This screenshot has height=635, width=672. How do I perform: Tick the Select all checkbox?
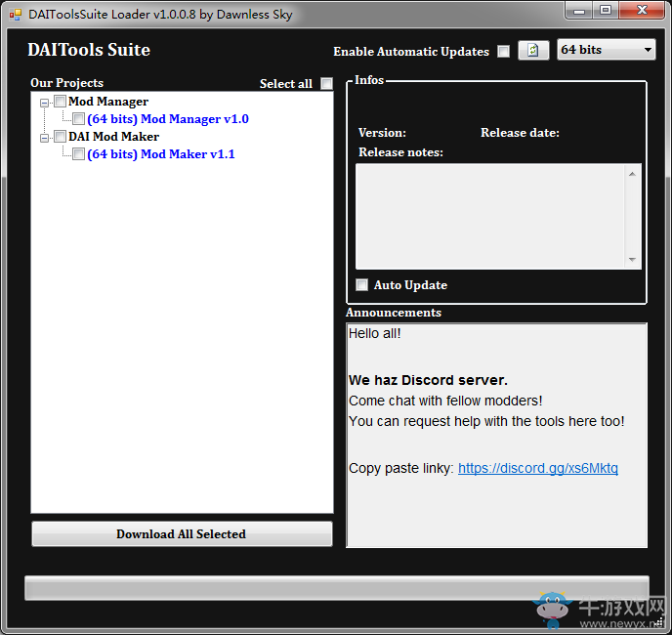pos(326,83)
